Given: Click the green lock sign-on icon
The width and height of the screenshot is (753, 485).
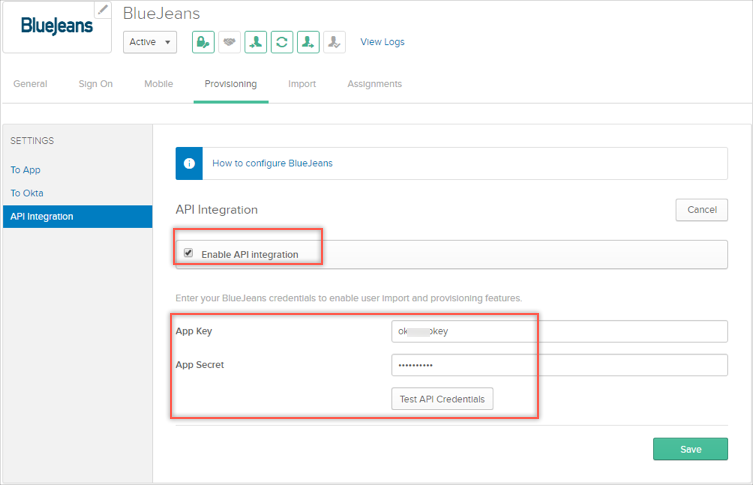Looking at the screenshot, I should (203, 42).
